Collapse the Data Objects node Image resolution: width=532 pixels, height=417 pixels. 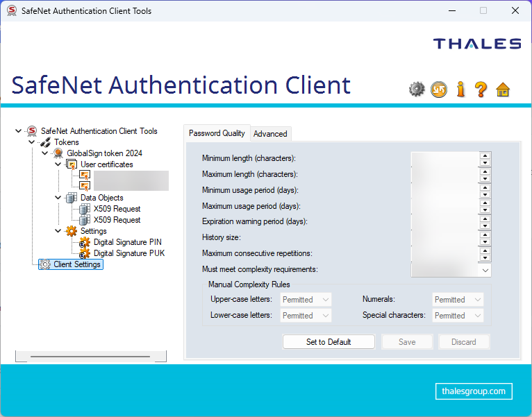pyautogui.click(x=58, y=198)
